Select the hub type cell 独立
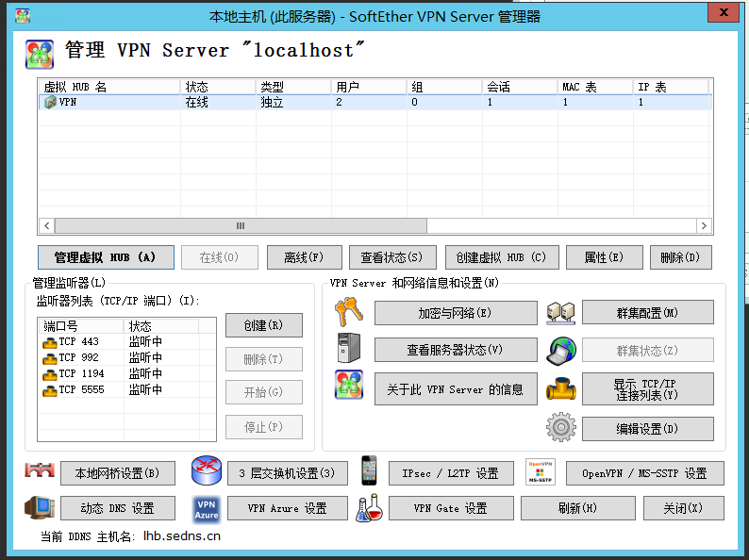Image resolution: width=749 pixels, height=560 pixels. coord(273,102)
